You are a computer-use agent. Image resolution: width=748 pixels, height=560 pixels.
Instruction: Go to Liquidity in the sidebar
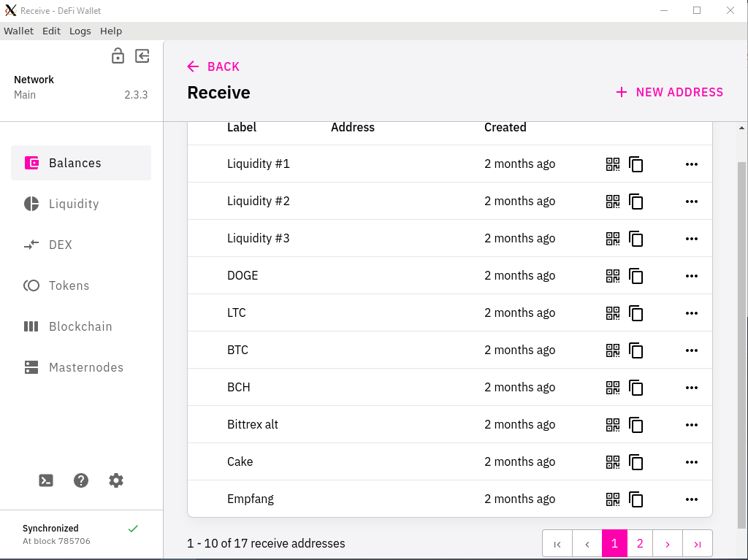[x=81, y=204]
